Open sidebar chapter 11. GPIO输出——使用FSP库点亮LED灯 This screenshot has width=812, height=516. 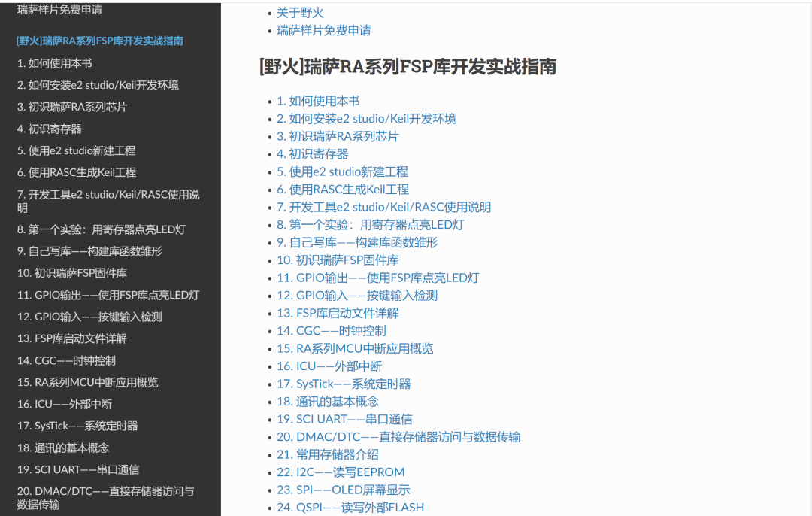coord(108,295)
